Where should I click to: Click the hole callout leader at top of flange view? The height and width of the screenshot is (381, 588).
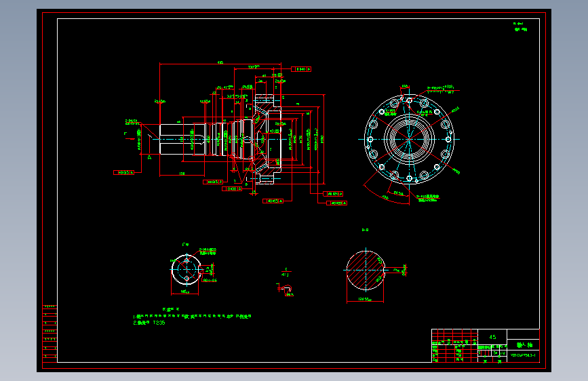[x=442, y=89]
